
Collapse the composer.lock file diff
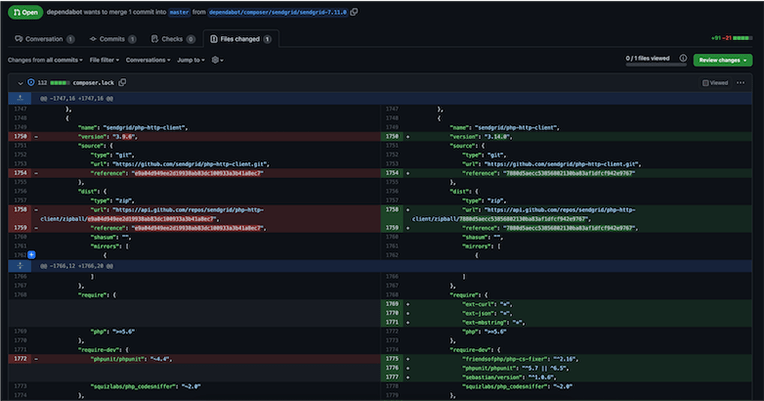20,83
